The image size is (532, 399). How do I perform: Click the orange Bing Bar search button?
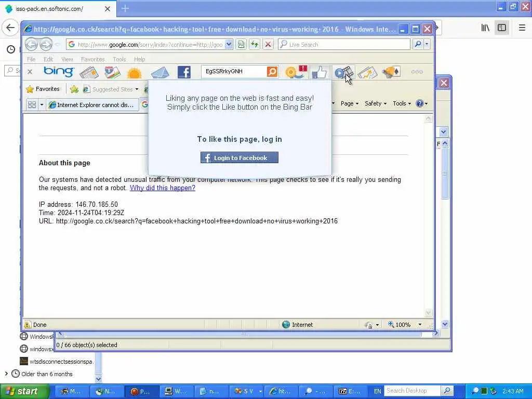(x=272, y=72)
